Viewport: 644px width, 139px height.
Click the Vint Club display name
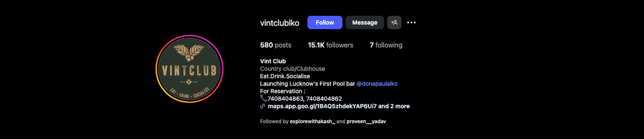(273, 61)
